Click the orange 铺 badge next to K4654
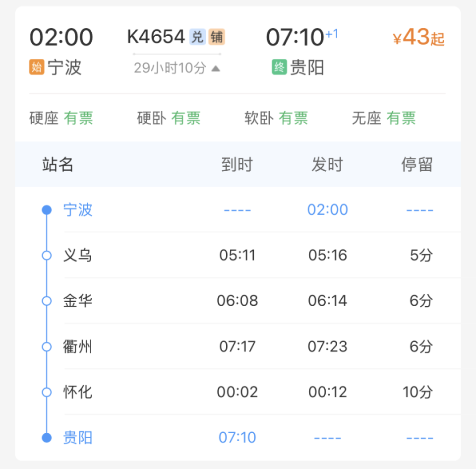 (217, 36)
